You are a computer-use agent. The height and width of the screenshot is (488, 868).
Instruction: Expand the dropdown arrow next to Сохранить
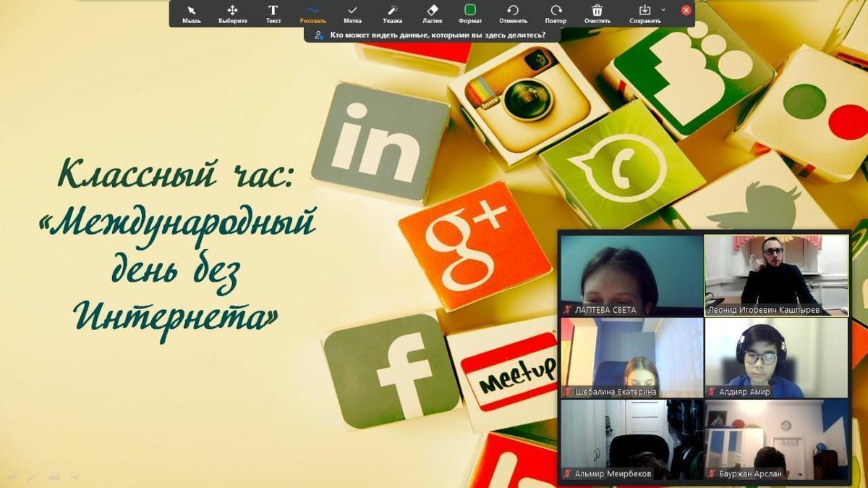pos(663,9)
